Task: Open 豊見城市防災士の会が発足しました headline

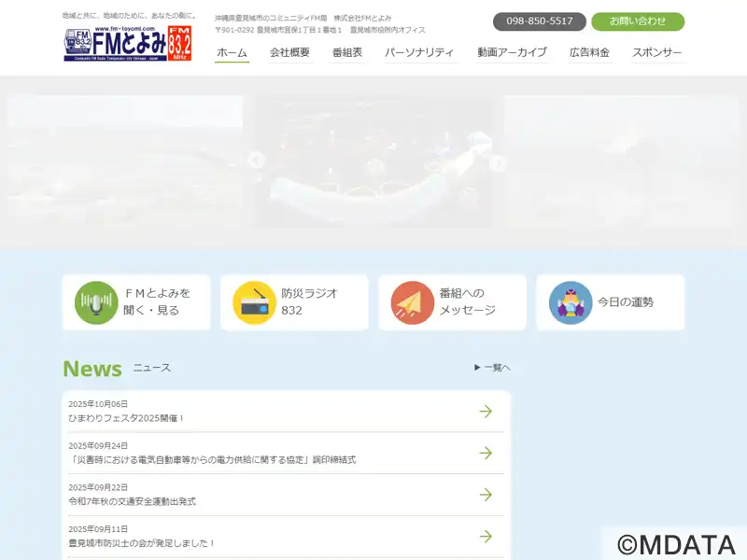Action: tap(142, 543)
